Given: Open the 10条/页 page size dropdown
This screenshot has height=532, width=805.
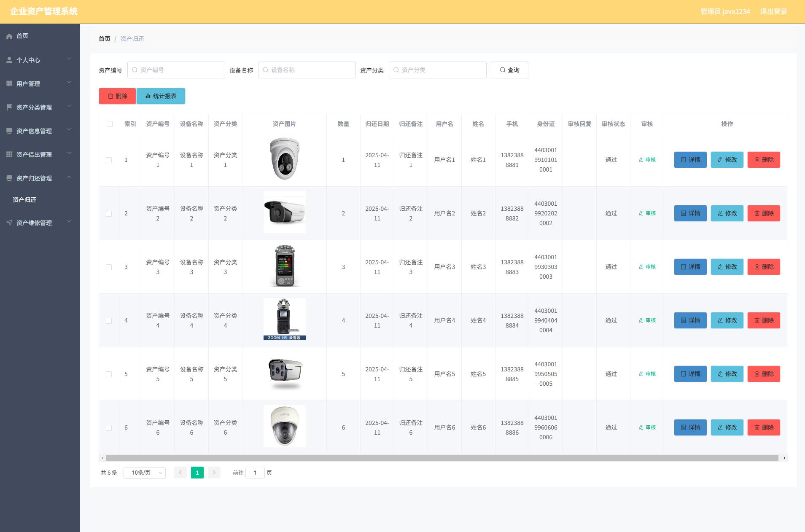Looking at the screenshot, I should 144,473.
